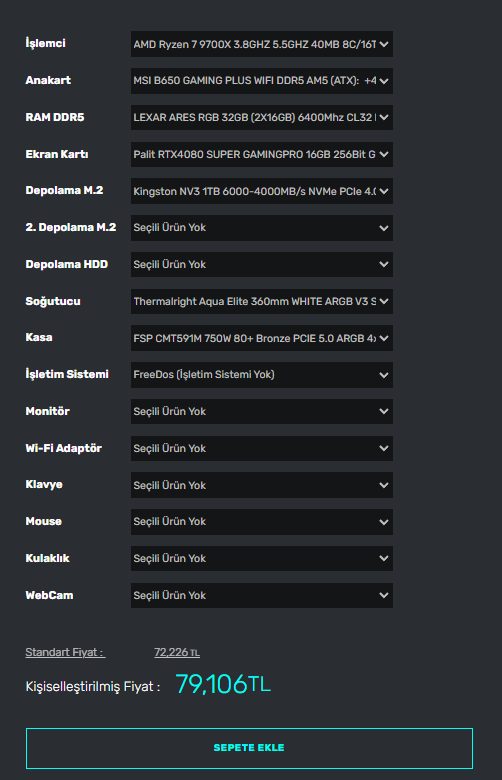Open the Klavye keyboard dropdown
The height and width of the screenshot is (780, 502).
coord(262,485)
